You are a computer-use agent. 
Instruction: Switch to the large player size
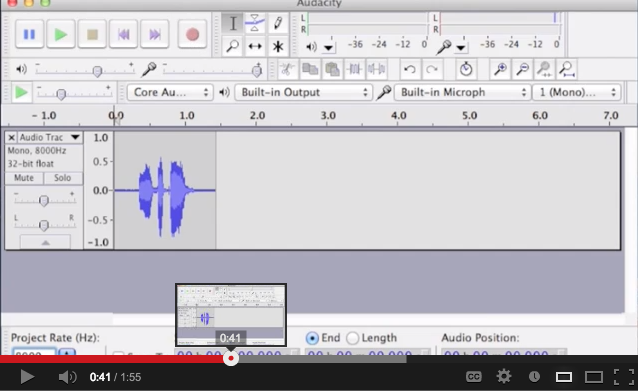click(x=594, y=377)
